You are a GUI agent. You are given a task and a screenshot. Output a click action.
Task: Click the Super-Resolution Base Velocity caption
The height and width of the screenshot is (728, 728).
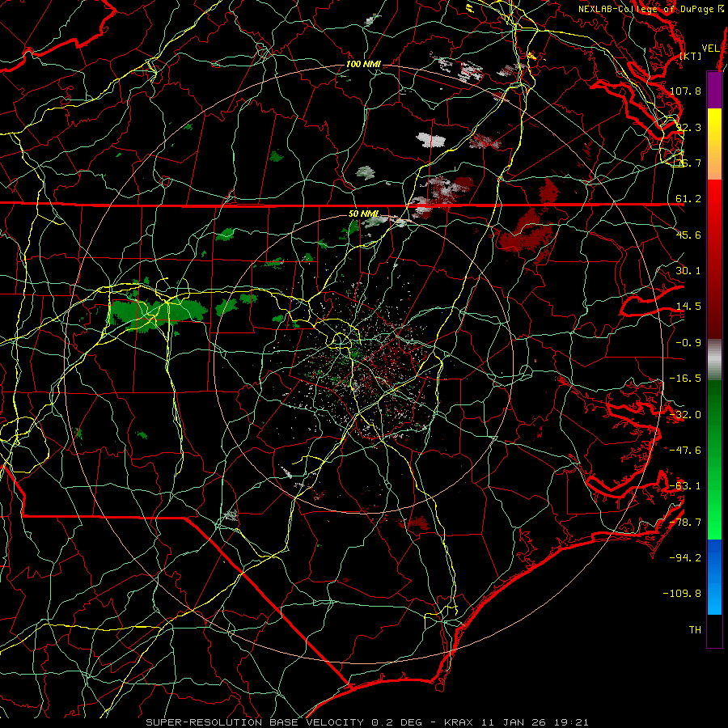click(x=366, y=722)
